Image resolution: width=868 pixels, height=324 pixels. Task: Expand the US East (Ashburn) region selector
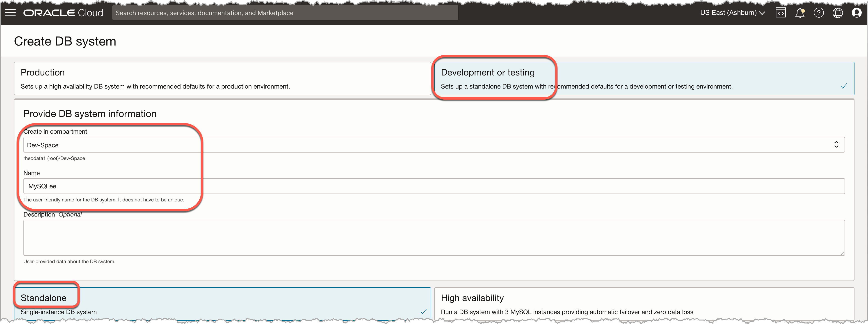point(733,13)
